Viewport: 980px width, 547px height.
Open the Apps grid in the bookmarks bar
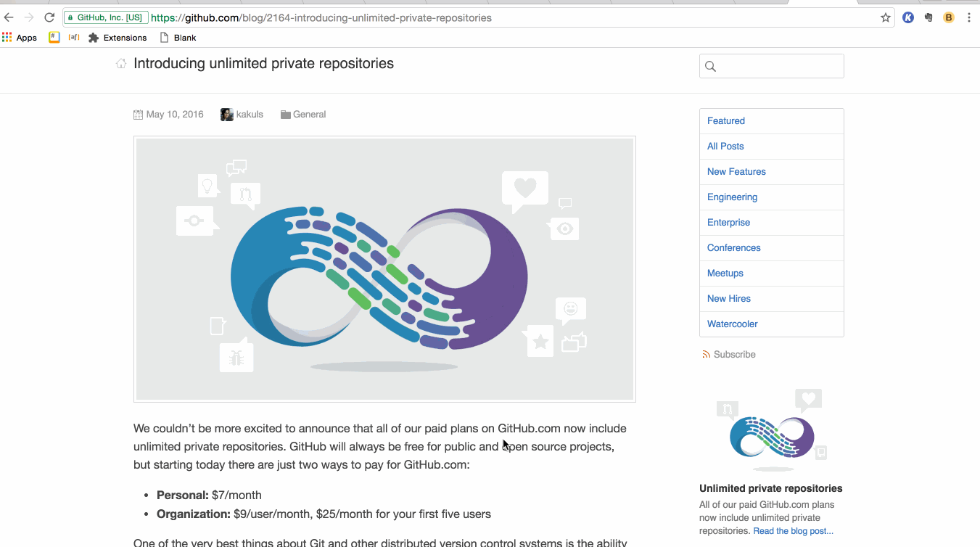click(20, 38)
